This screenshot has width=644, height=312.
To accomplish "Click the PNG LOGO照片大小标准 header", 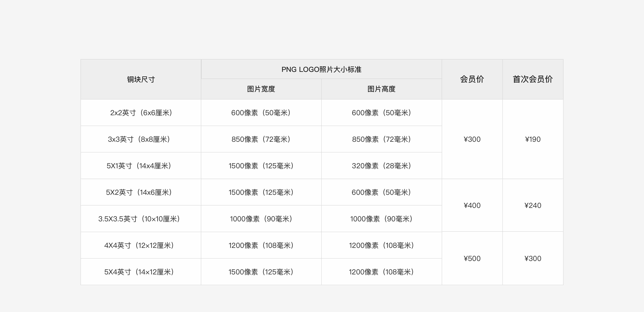I will [x=321, y=69].
